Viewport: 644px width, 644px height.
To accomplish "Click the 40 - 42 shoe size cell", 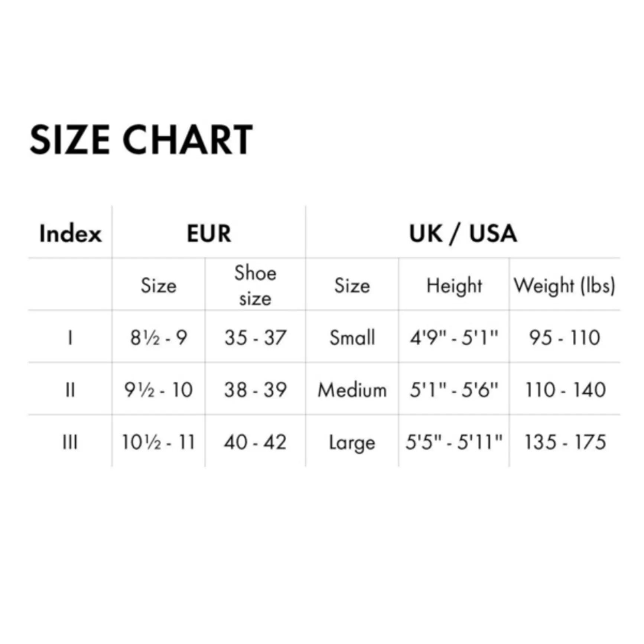I will [x=255, y=442].
